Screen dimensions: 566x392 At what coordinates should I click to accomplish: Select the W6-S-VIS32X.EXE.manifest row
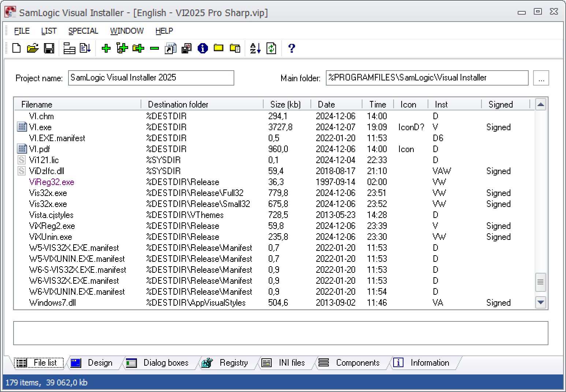tap(275, 269)
